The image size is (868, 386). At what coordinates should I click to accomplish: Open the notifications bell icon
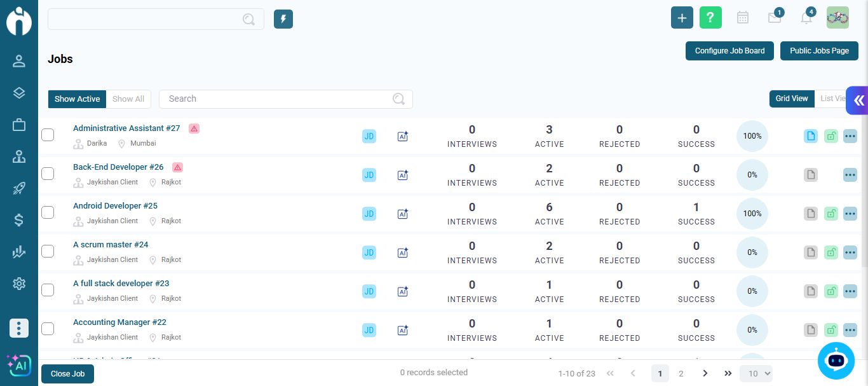click(806, 18)
